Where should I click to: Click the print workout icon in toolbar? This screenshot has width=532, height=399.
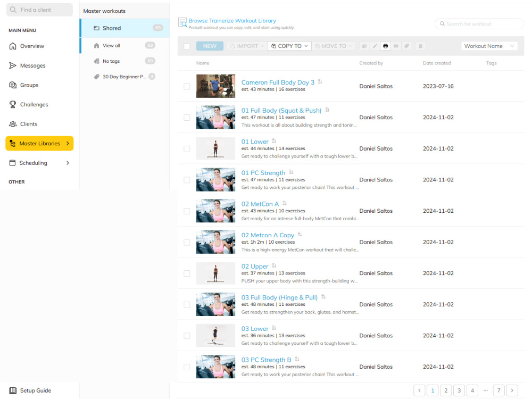click(385, 46)
